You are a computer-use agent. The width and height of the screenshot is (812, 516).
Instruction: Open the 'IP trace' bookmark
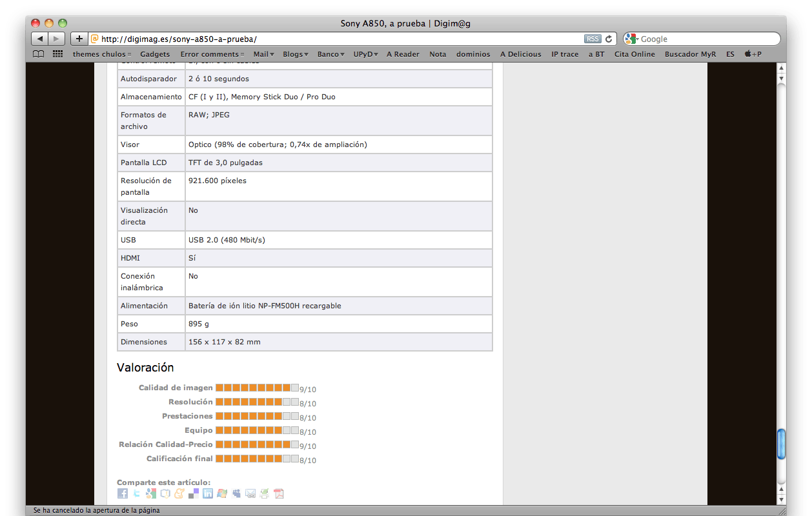(565, 54)
